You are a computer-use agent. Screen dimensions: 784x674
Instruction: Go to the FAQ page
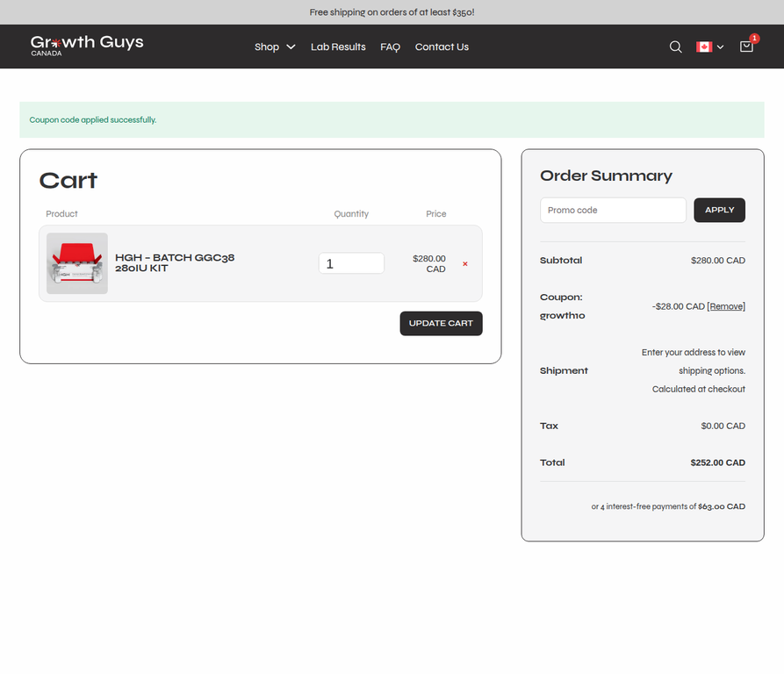click(390, 47)
